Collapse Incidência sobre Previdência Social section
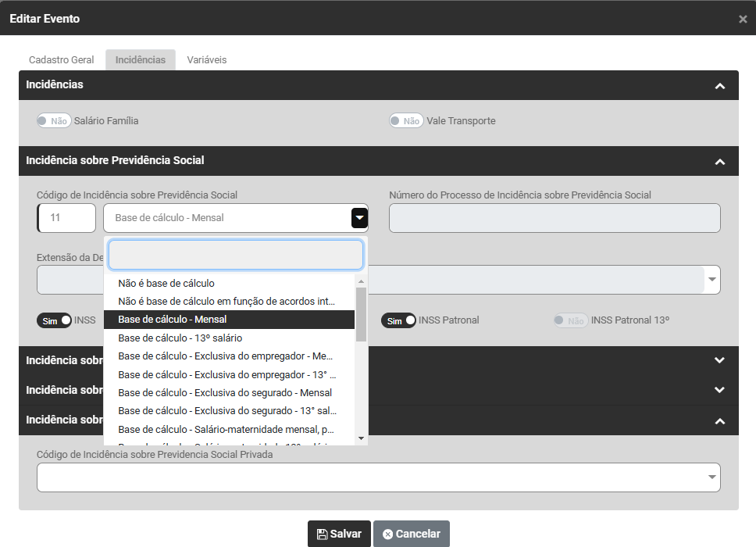 coord(720,162)
